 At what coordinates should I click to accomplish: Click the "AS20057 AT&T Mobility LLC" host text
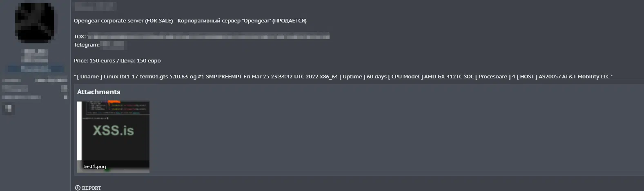(574, 77)
